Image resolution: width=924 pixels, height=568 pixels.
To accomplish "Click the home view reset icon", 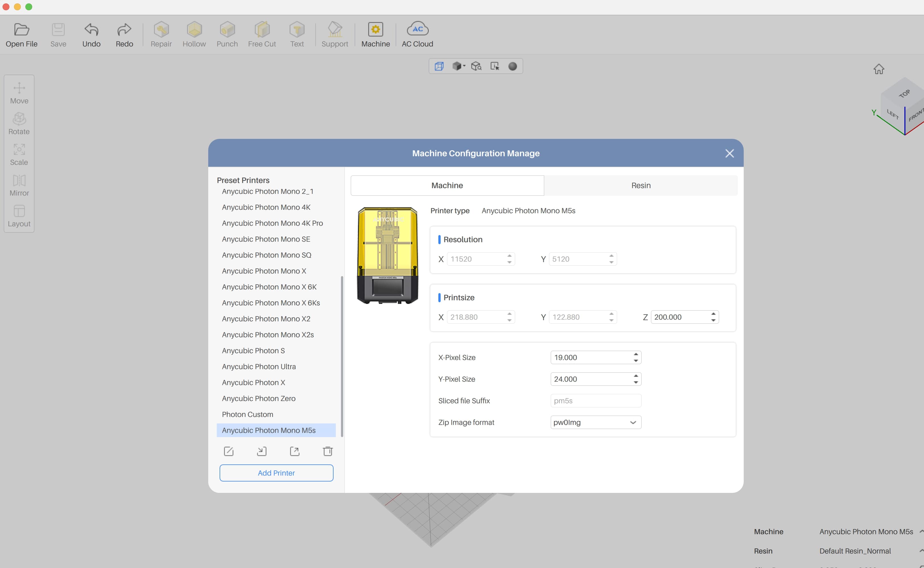I will point(878,69).
